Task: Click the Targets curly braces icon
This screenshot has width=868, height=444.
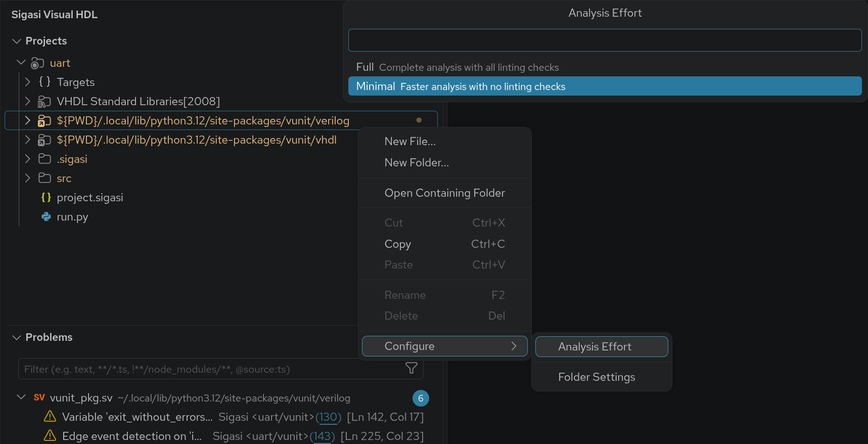Action: [x=44, y=82]
